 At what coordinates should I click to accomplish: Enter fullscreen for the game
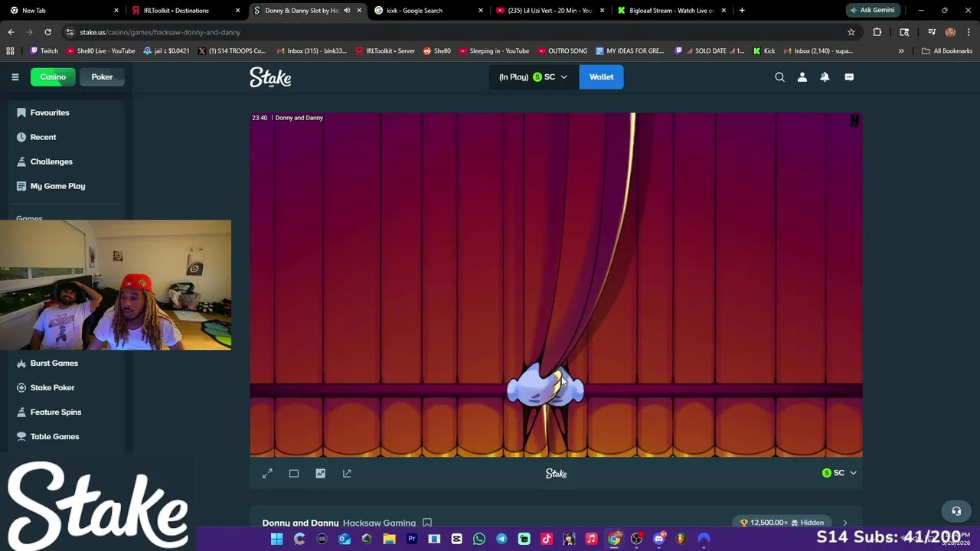(x=267, y=474)
